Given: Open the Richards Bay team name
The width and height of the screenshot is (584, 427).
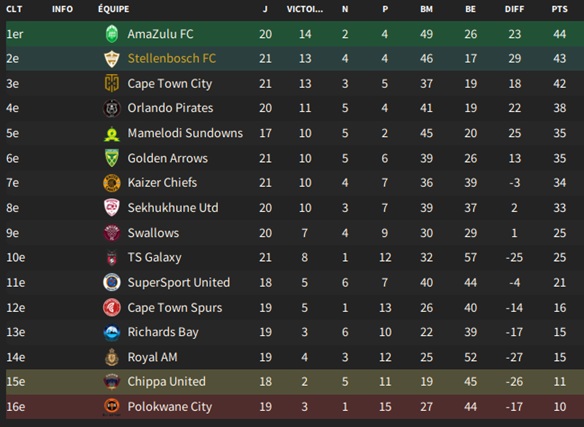Looking at the screenshot, I should 163,332.
